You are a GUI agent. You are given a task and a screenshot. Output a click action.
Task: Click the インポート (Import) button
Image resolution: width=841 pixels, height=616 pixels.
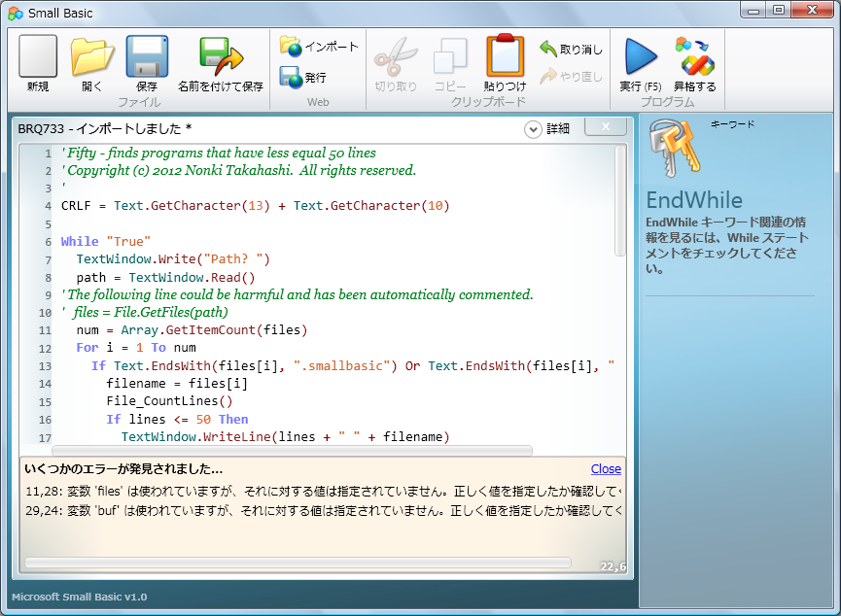click(x=319, y=47)
